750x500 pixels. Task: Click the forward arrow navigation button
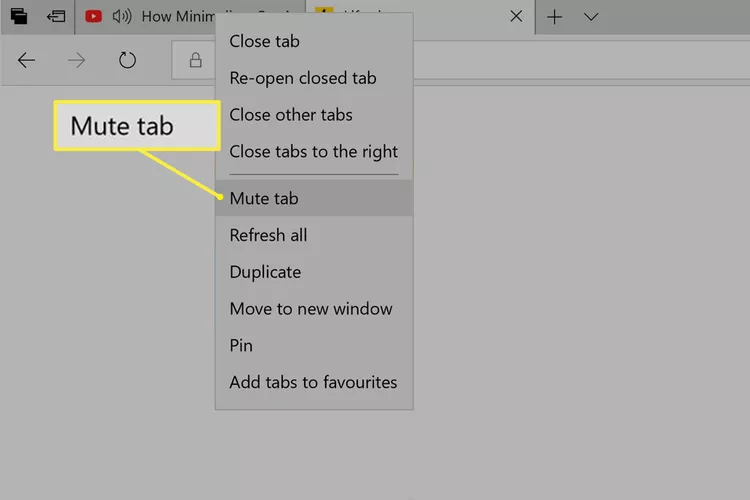pyautogui.click(x=77, y=61)
